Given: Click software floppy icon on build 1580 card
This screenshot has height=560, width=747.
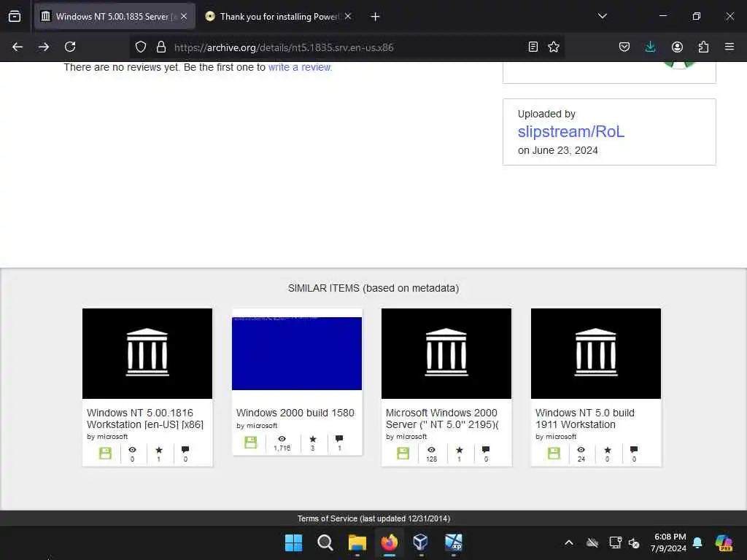Looking at the screenshot, I should point(251,442).
